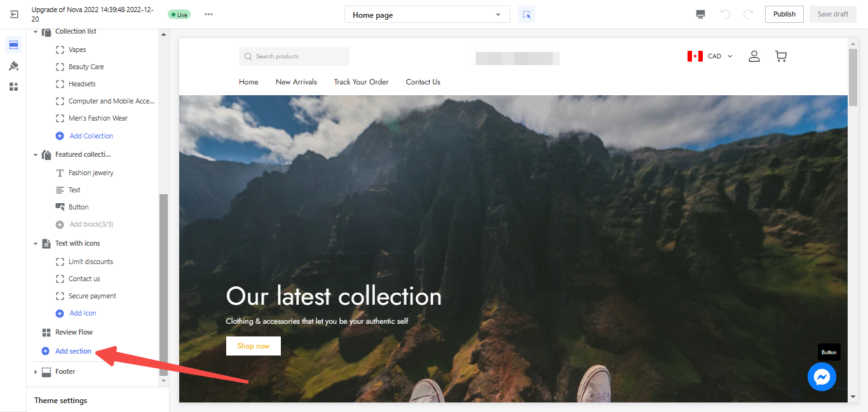Screen dimensions: 868x412
Task: Open theme style paintbrush sidebar icon
Action: [x=13, y=66]
